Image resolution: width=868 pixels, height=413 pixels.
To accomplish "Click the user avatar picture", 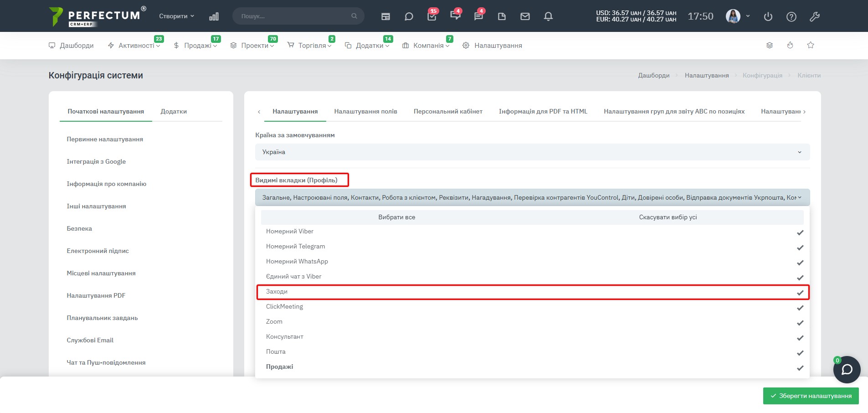I will click(x=733, y=16).
